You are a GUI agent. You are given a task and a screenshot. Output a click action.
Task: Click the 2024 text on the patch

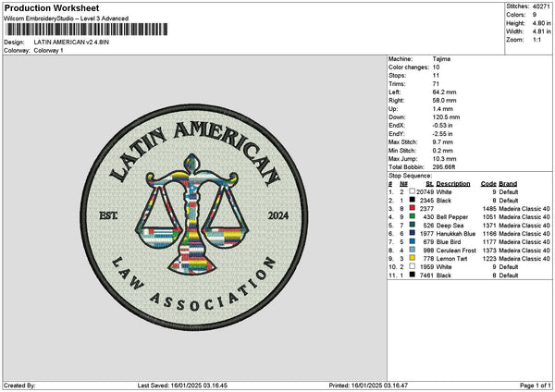277,215
